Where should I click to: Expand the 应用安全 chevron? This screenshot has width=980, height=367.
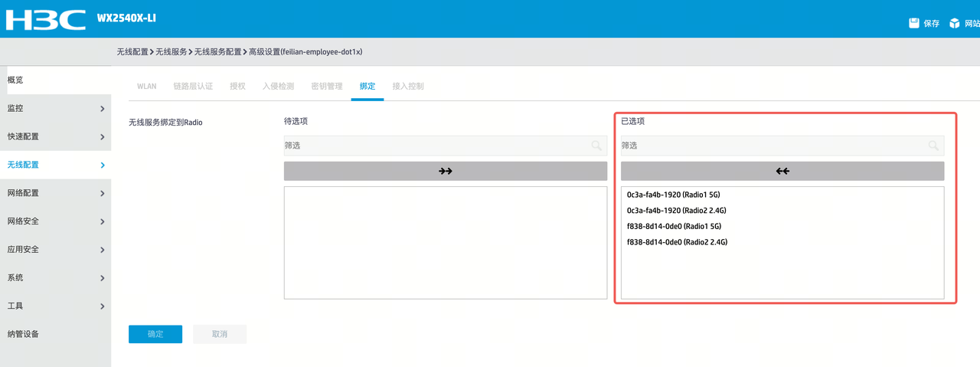103,250
